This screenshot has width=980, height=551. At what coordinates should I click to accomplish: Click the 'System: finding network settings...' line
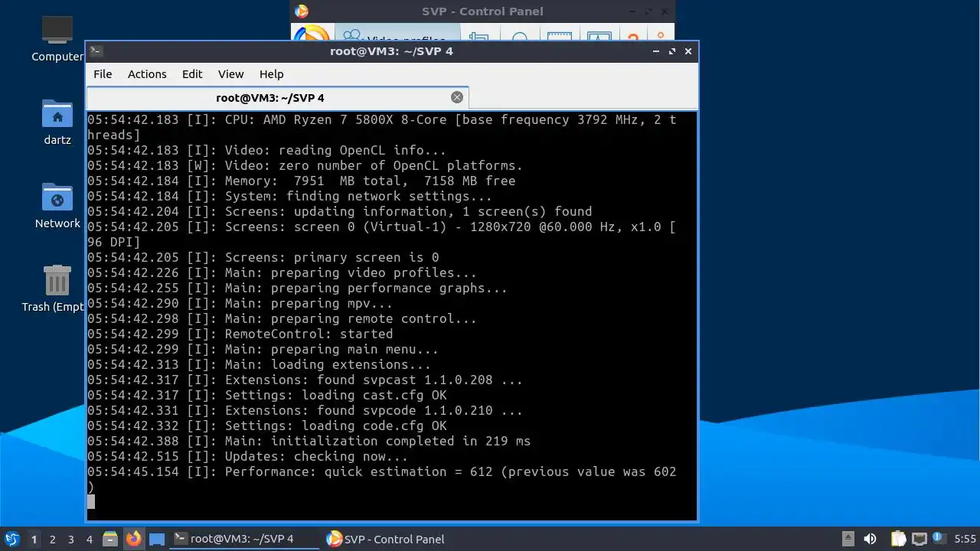(289, 196)
